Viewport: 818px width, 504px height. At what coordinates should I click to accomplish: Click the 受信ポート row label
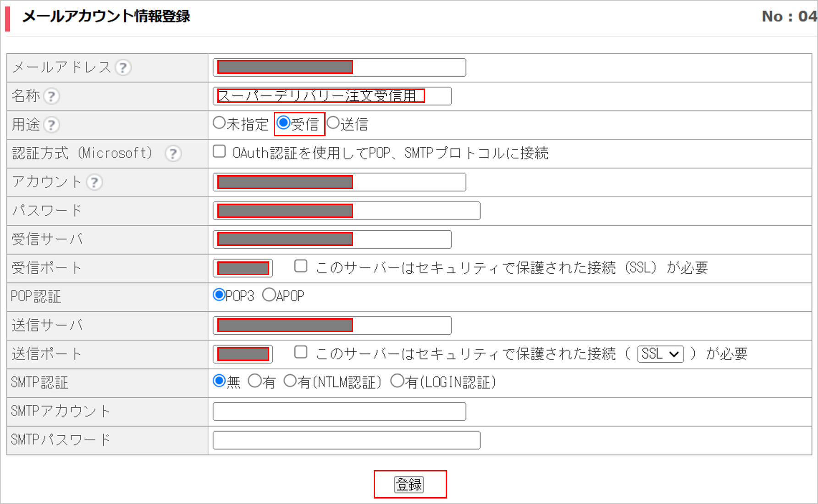47,268
